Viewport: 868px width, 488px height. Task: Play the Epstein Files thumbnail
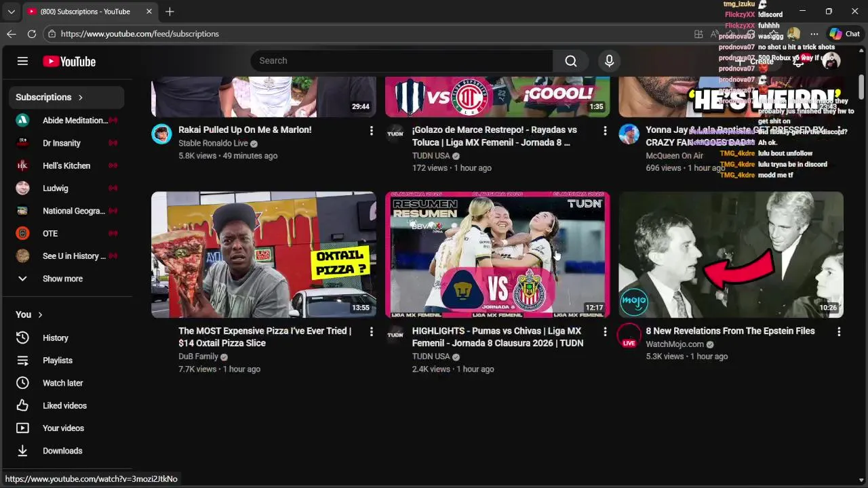[731, 254]
